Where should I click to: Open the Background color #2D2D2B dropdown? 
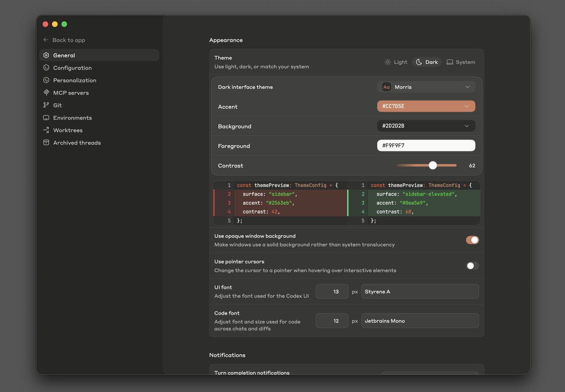click(426, 126)
